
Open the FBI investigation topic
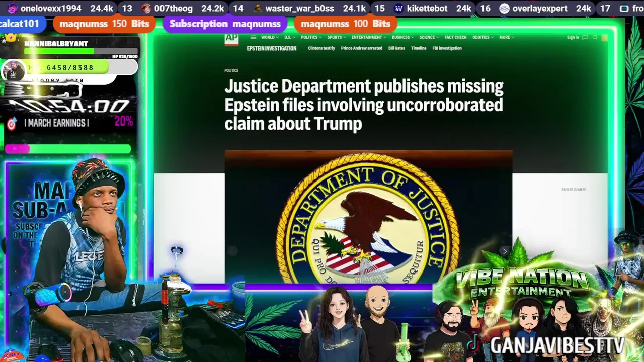[447, 48]
